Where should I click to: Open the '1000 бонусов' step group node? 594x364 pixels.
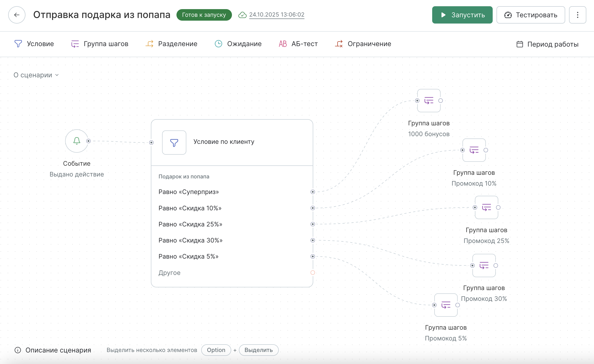(429, 101)
